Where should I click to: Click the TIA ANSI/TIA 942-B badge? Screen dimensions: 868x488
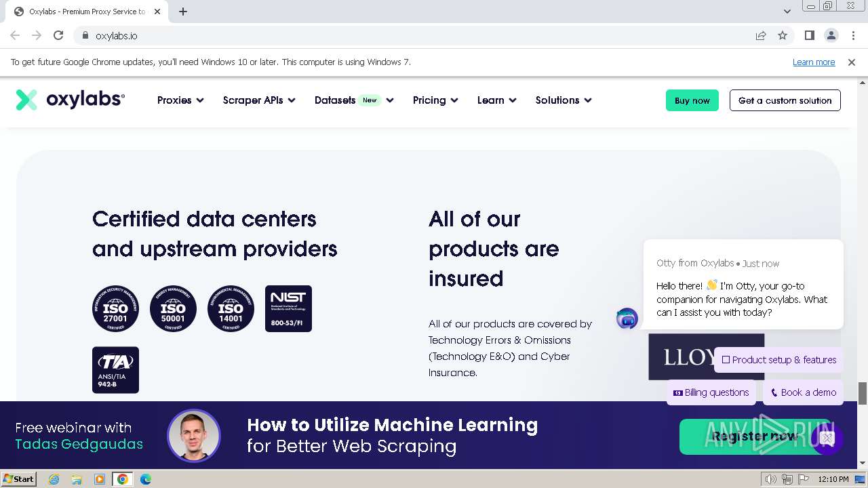click(115, 370)
